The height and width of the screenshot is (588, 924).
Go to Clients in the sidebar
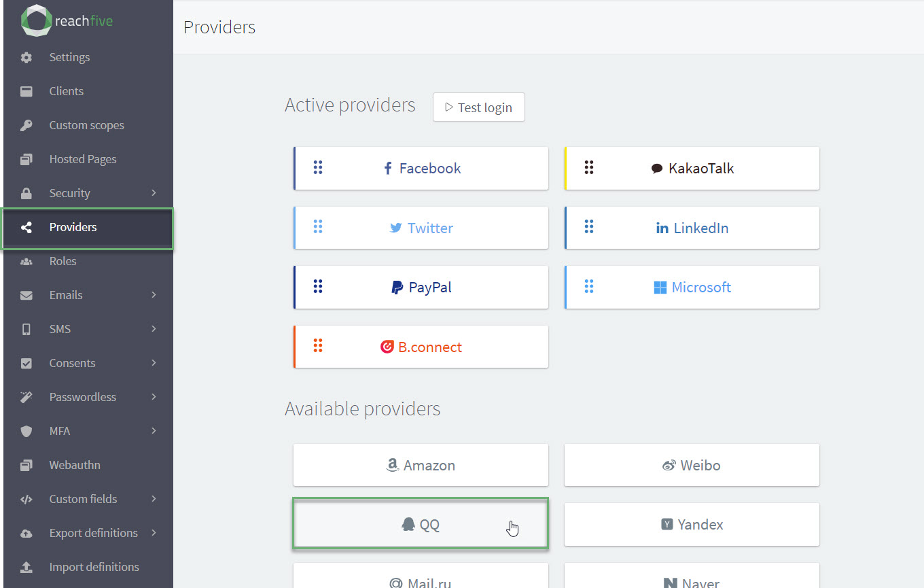point(87,91)
